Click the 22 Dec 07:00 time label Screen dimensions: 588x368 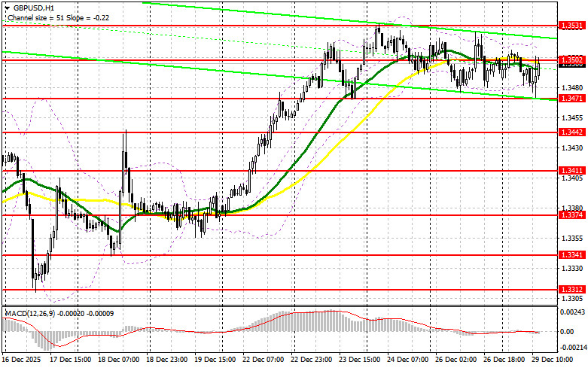point(264,360)
